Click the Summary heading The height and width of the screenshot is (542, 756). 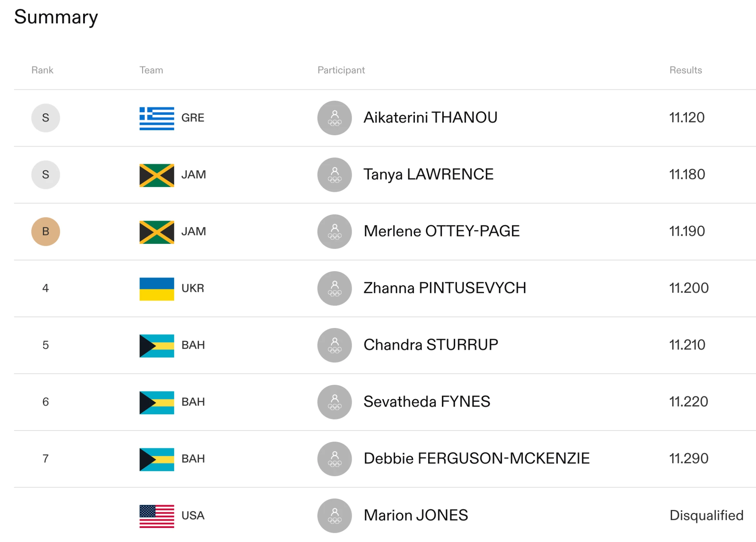[x=56, y=17]
